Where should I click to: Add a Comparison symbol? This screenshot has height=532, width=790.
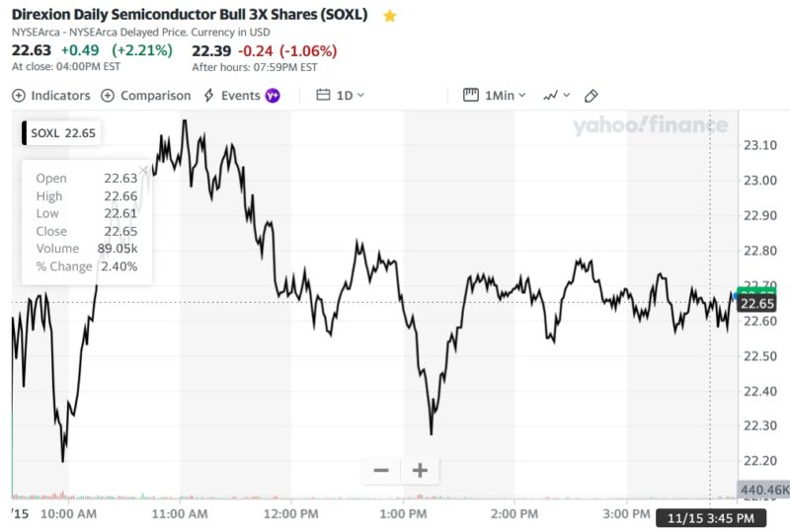pos(155,96)
